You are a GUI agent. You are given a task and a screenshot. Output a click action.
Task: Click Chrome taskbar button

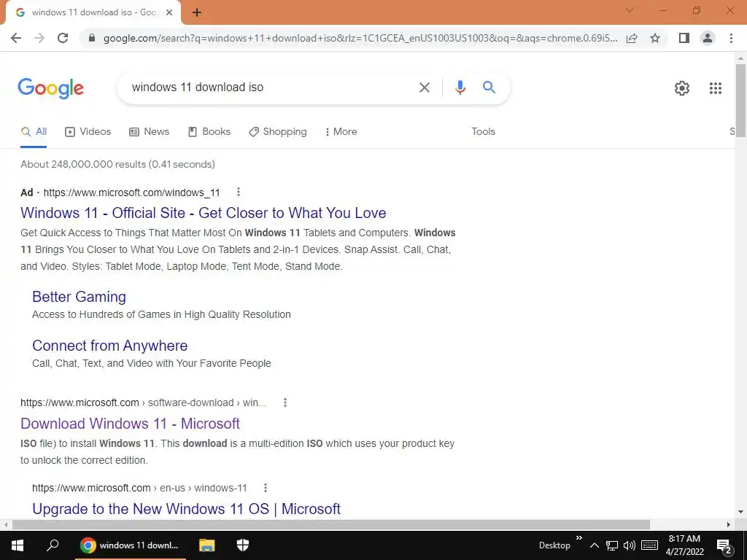coord(131,545)
